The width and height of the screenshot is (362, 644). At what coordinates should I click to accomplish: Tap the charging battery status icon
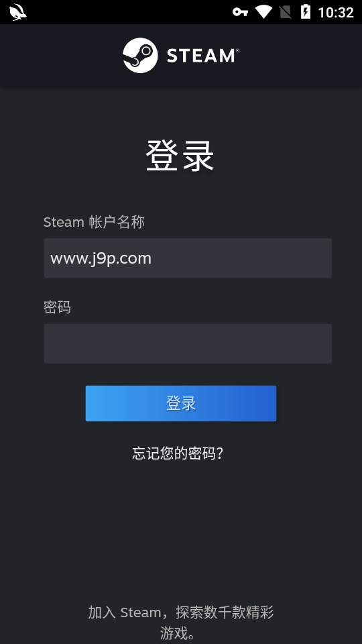[x=306, y=12]
